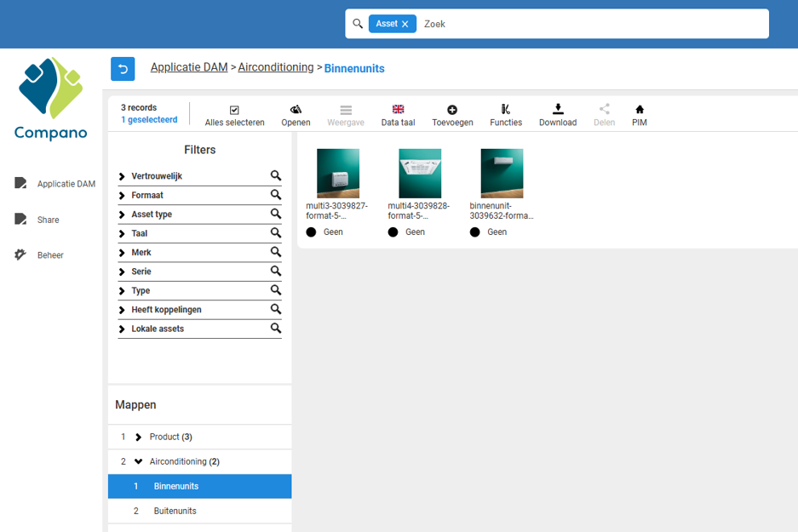Click the Toevoegen plus icon
Screen dimensions: 798x532
point(452,110)
